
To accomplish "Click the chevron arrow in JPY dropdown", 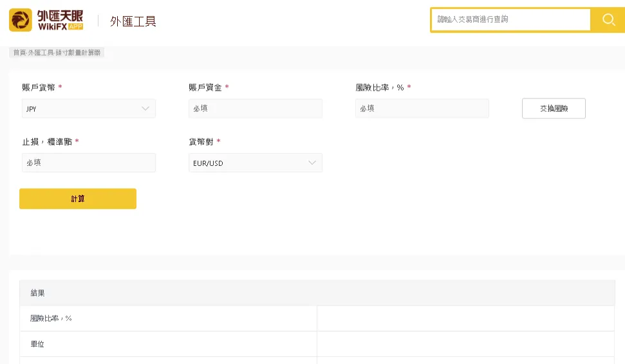I will 145,108.
